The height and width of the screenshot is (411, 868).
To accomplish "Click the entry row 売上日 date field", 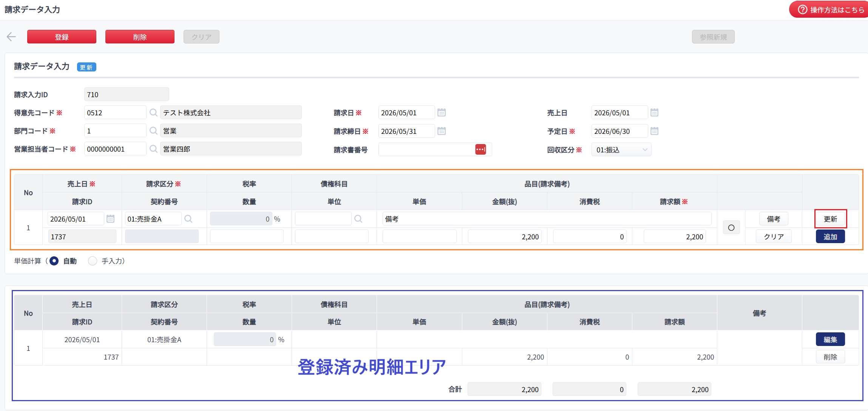I will coord(76,219).
